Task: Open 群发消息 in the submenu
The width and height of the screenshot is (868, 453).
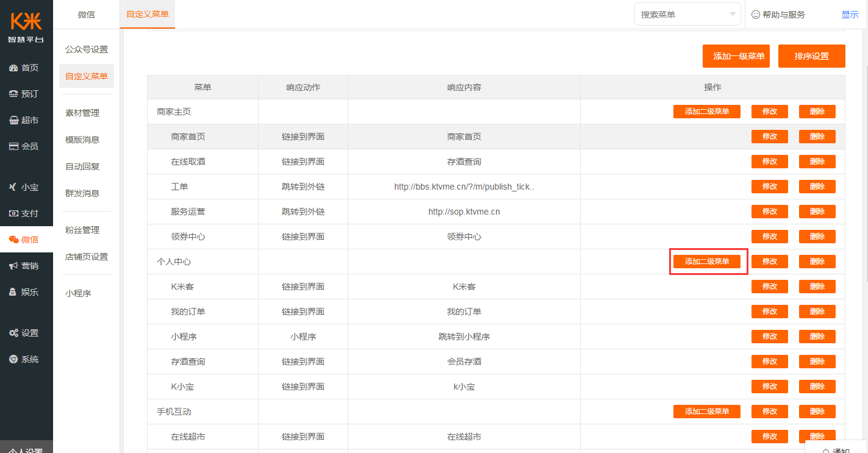Action: [82, 193]
